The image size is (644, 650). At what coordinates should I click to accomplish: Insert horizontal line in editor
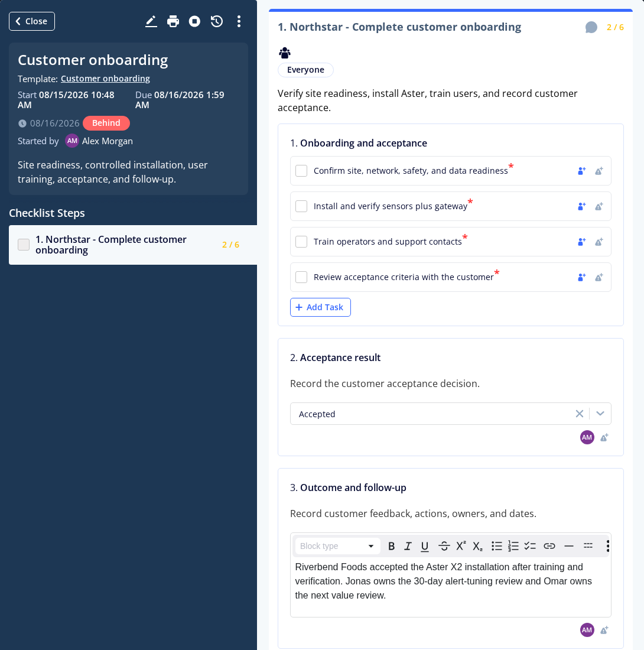(x=569, y=546)
